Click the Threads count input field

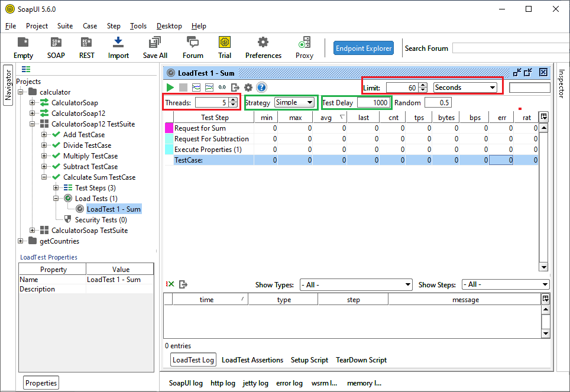click(x=212, y=102)
